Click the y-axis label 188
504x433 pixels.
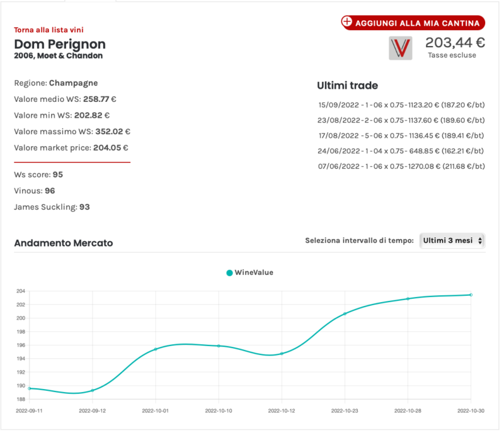[21, 399]
